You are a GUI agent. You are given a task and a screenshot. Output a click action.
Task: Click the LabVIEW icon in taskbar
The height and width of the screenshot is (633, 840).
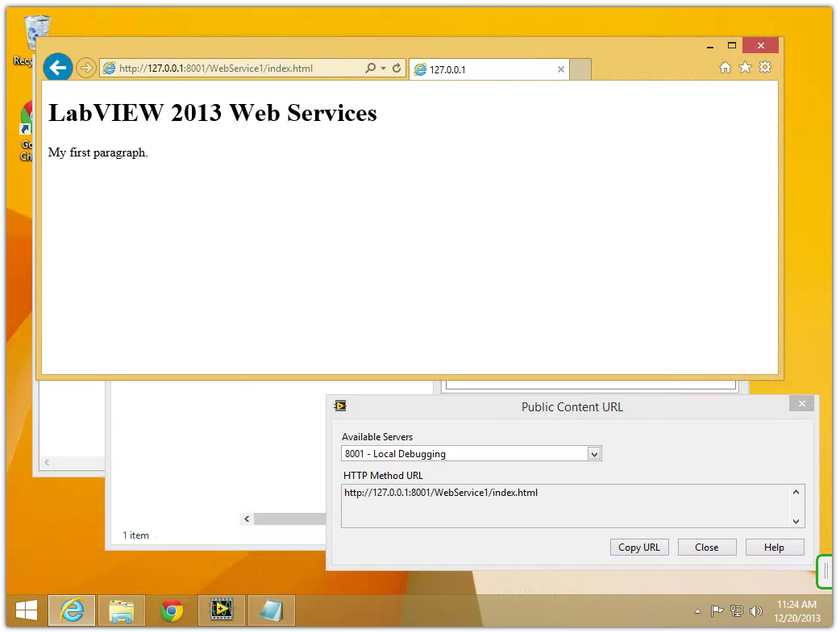tap(221, 610)
